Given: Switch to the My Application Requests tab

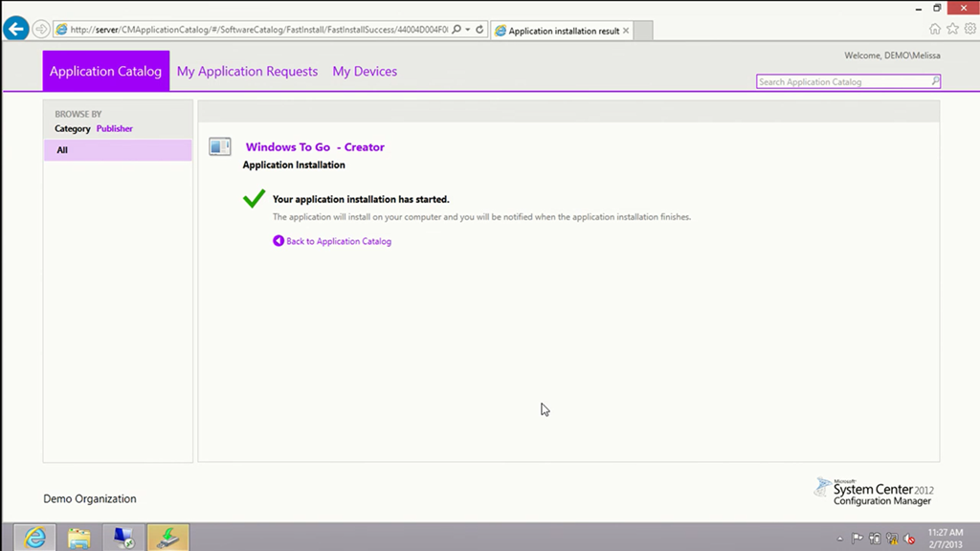Looking at the screenshot, I should tap(247, 72).
